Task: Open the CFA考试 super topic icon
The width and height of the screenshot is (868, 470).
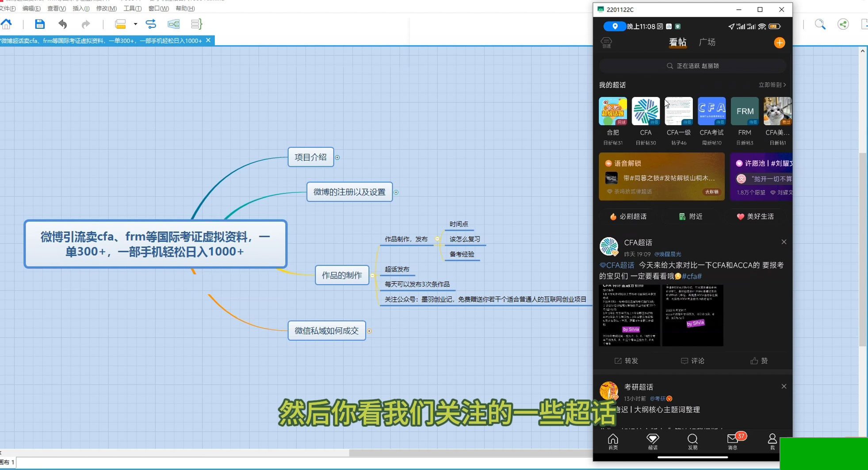Action: click(711, 112)
